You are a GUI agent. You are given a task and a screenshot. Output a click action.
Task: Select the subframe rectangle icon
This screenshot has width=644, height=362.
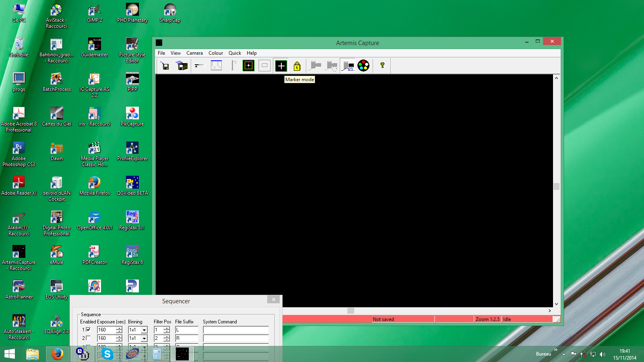pos(264,66)
